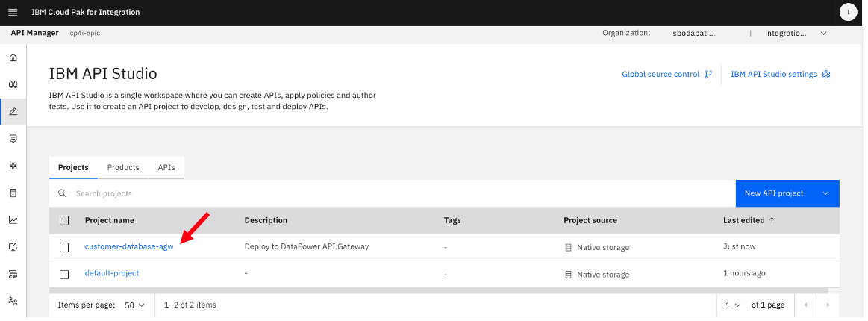Image resolution: width=868 pixels, height=321 pixels.
Task: Open the tiles apps icon in sidebar
Action: [x=13, y=166]
